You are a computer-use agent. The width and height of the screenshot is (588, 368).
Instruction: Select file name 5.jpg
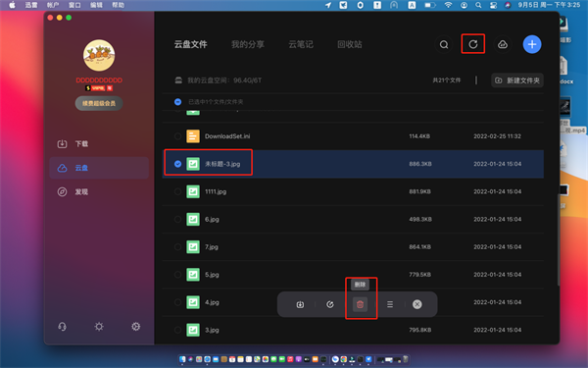(x=212, y=275)
